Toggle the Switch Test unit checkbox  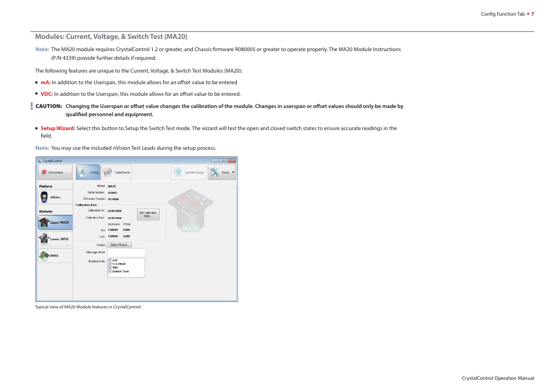(x=110, y=271)
